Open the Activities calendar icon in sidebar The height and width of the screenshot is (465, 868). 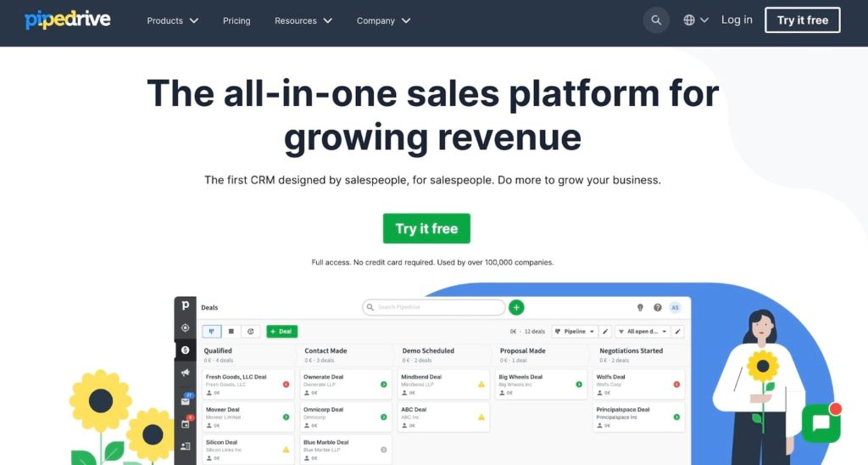point(186,423)
